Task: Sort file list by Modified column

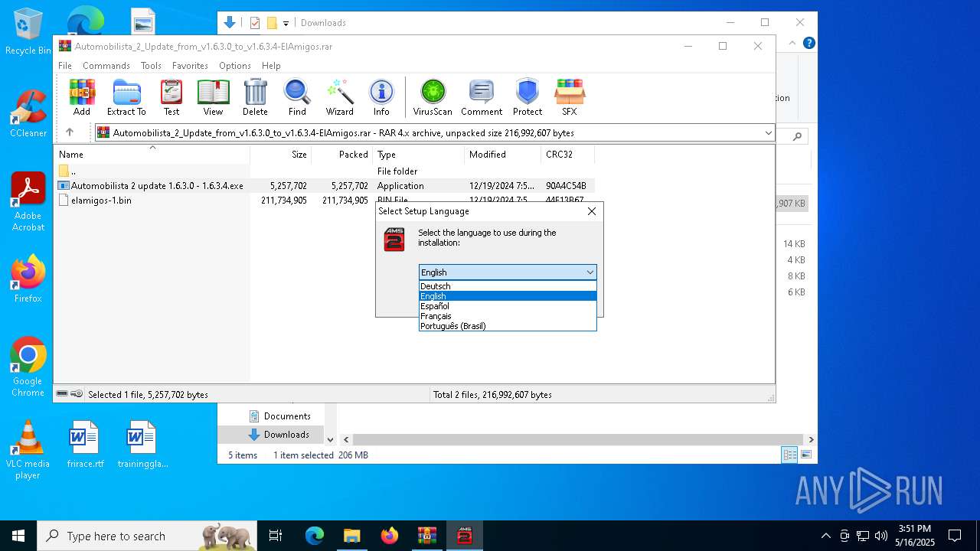Action: (x=502, y=155)
